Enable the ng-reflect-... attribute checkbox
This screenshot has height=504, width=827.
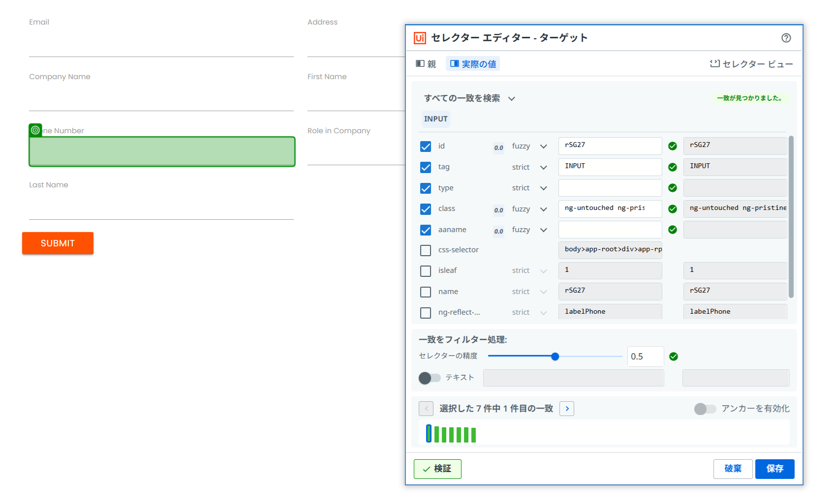click(426, 313)
